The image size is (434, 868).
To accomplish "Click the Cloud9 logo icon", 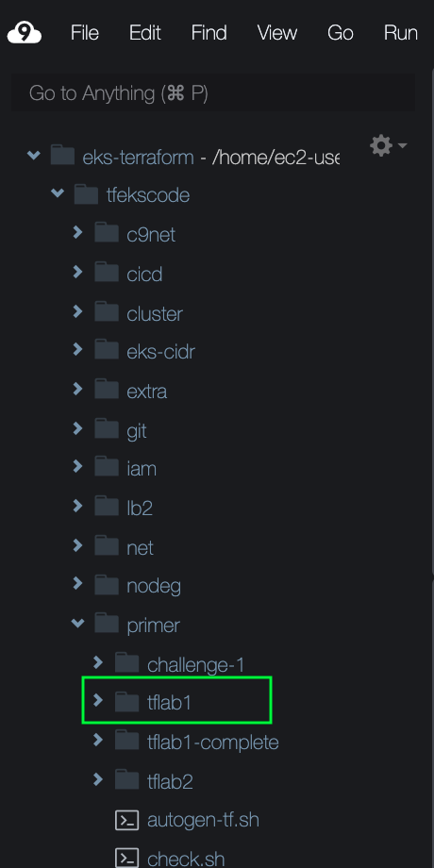I will pos(25,33).
